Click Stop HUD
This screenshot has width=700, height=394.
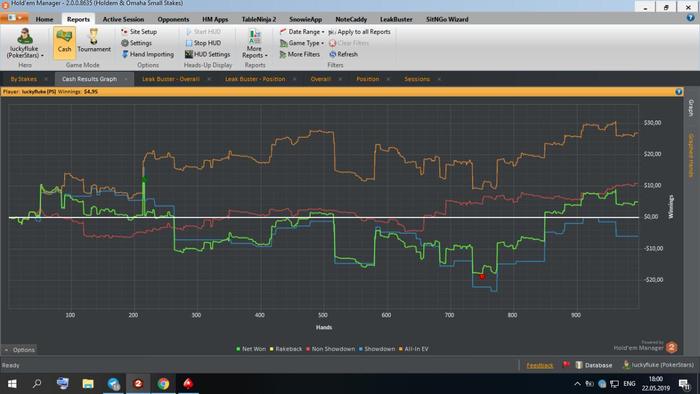tap(203, 43)
